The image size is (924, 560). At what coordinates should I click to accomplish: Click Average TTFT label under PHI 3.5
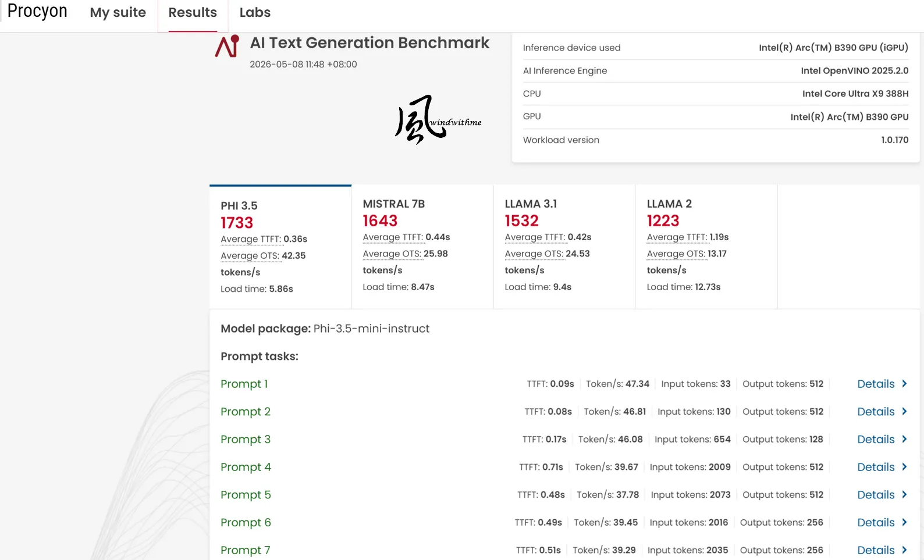pos(251,239)
